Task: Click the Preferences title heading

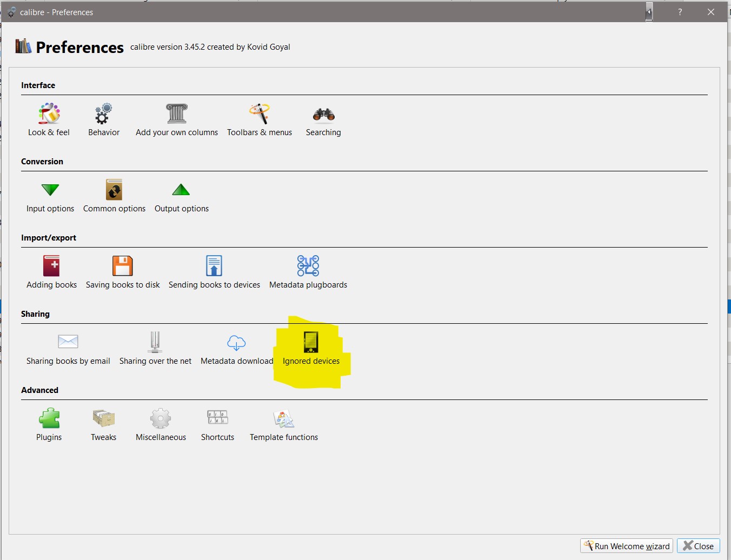Action: pos(80,48)
